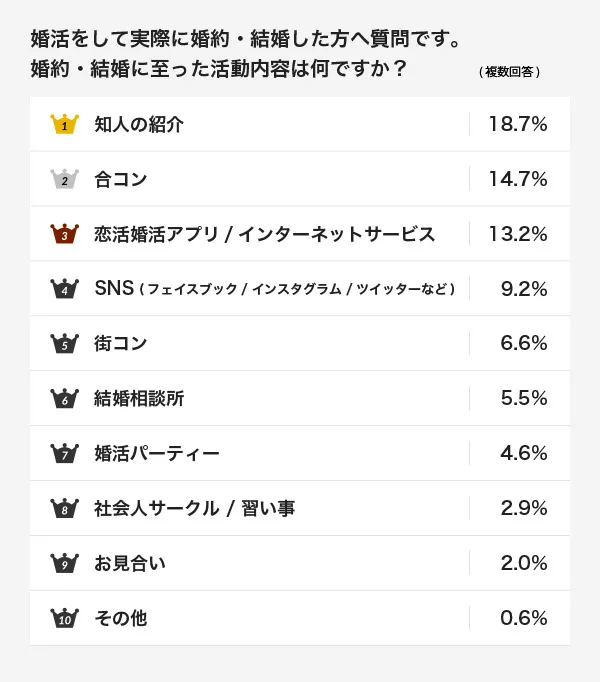Click the rank 6 crown beside 結婚相談所
Viewport: 600px width, 682px height.
(64, 398)
